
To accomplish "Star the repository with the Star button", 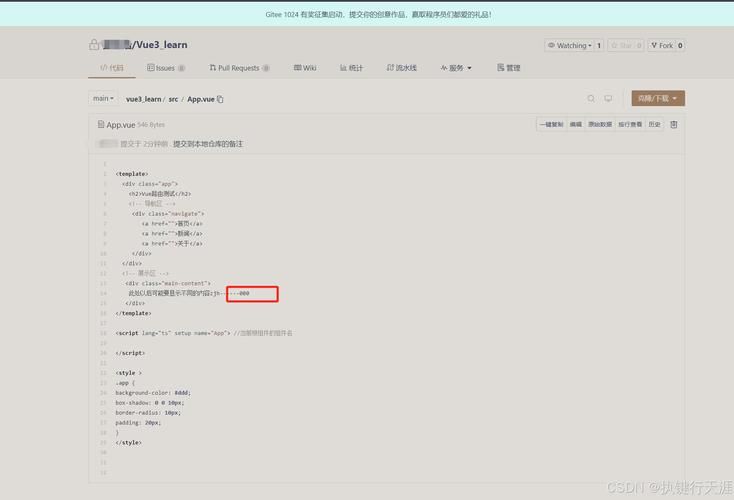I will 621,45.
